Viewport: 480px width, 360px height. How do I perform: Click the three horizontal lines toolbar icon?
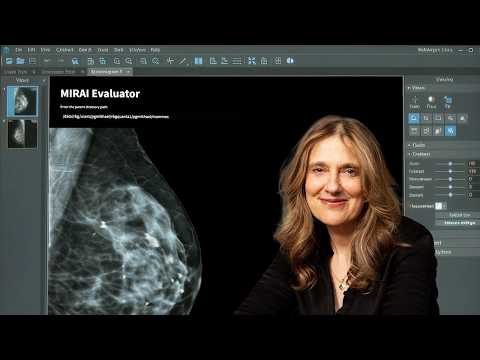point(237,61)
